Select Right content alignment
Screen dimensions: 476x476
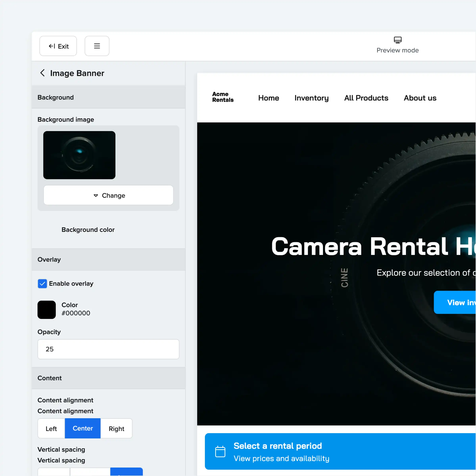pos(117,428)
